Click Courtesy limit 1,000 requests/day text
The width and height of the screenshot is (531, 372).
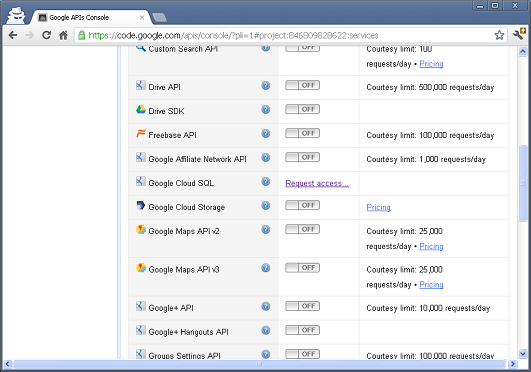click(426, 159)
